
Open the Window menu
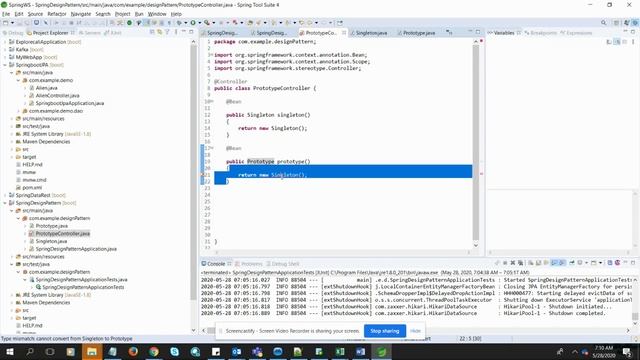[157, 14]
